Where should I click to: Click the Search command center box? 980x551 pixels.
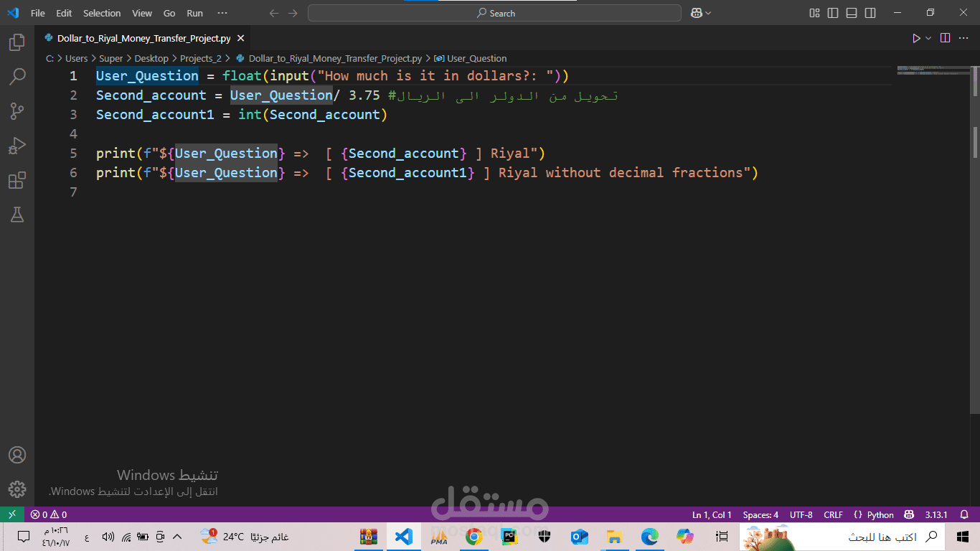(x=494, y=13)
